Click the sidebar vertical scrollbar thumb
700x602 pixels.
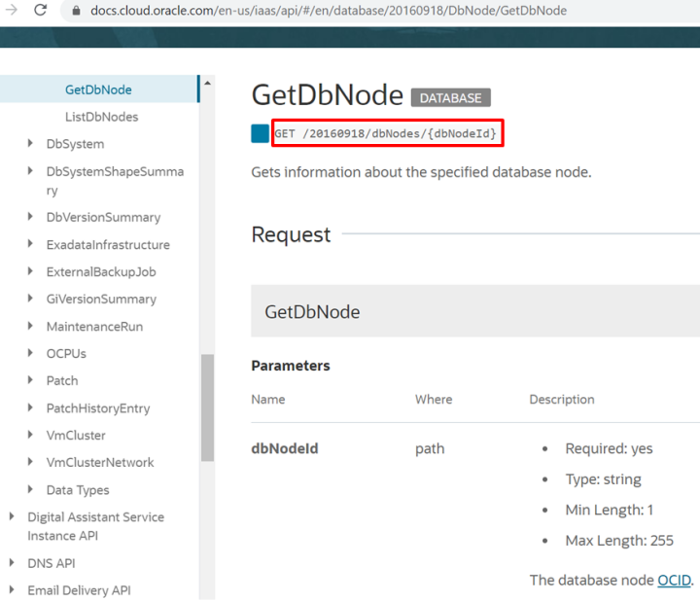(207, 407)
